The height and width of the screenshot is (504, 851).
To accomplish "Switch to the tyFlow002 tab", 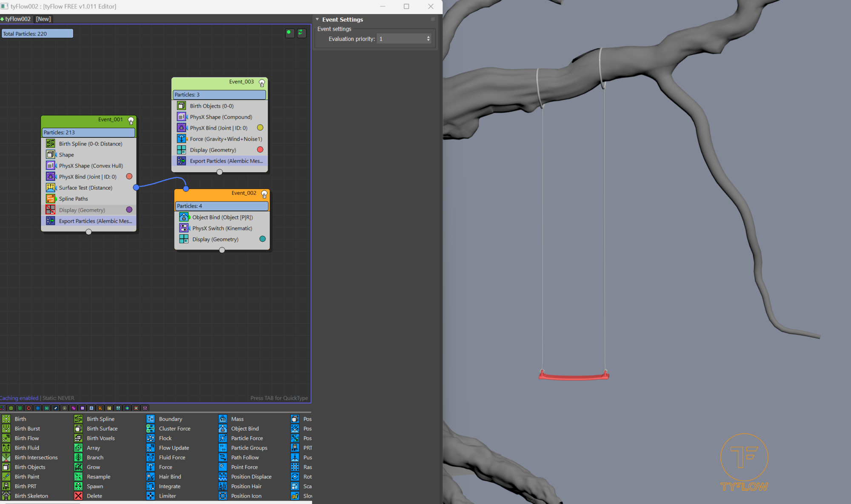I will [x=17, y=19].
